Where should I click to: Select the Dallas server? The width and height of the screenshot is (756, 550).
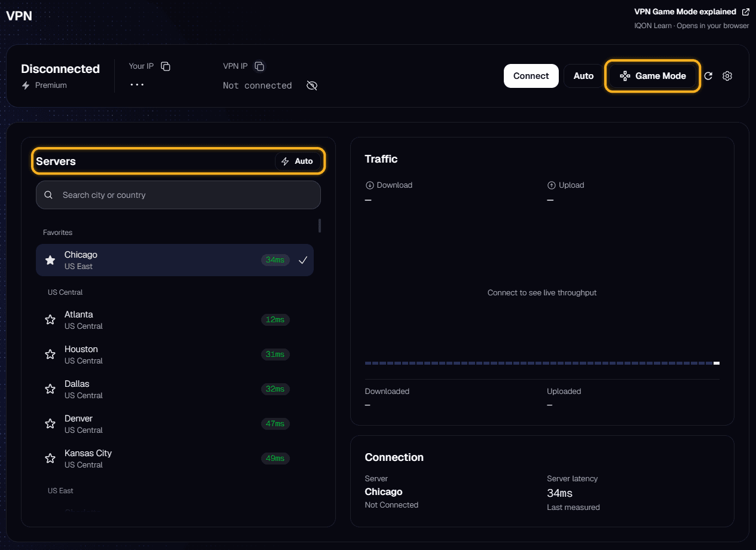175,389
